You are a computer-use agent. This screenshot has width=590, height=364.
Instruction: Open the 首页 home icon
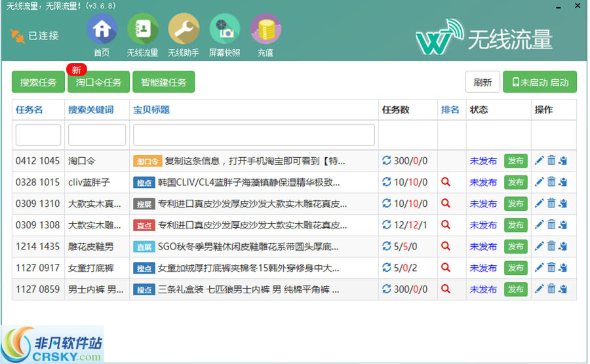[102, 29]
